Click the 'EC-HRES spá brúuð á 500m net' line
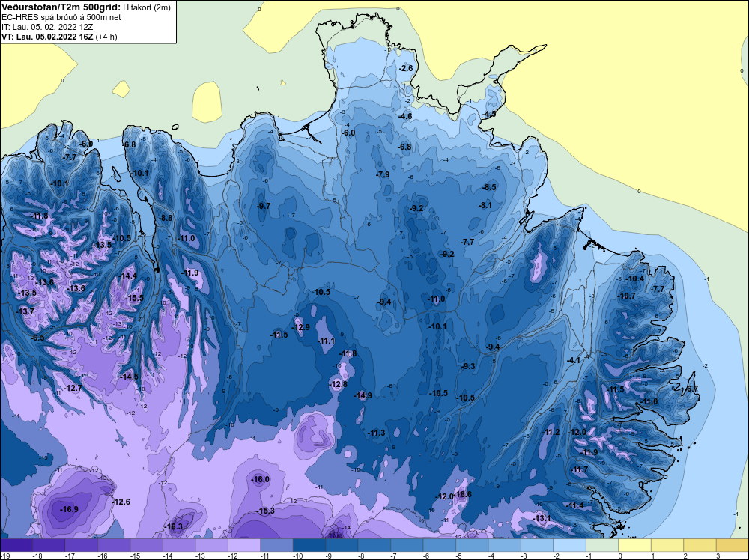 61,17
